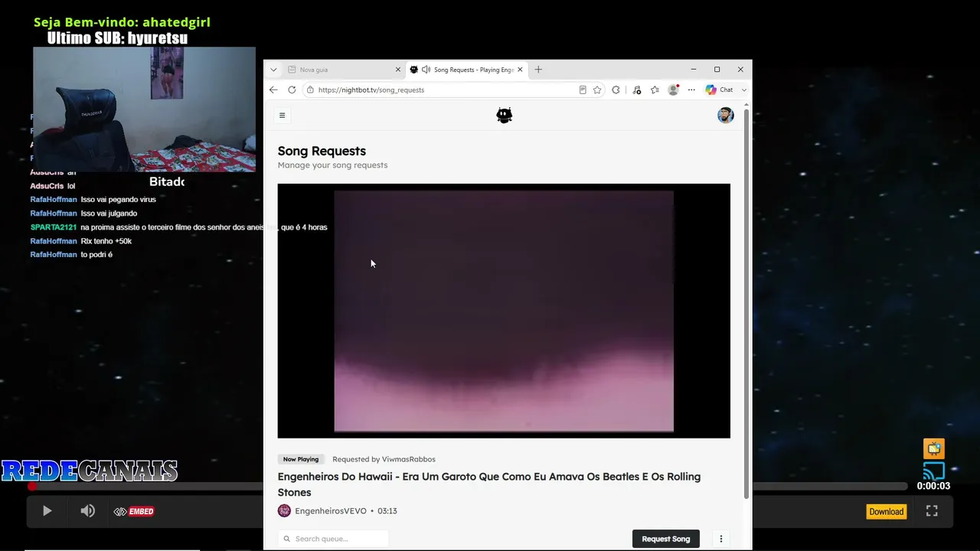Image resolution: width=980 pixels, height=551 pixels.
Task: Click the orange TV icon
Action: [x=933, y=448]
